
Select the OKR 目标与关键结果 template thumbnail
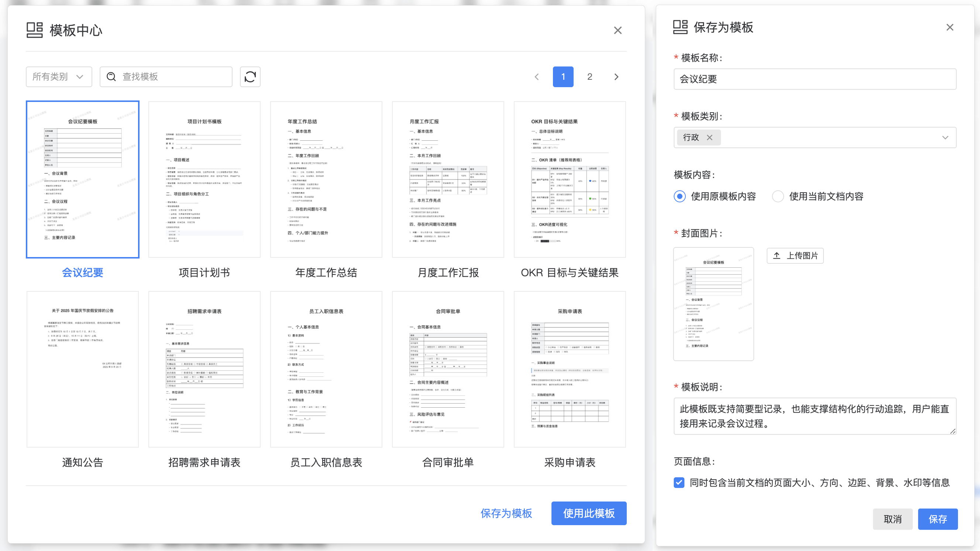click(570, 179)
